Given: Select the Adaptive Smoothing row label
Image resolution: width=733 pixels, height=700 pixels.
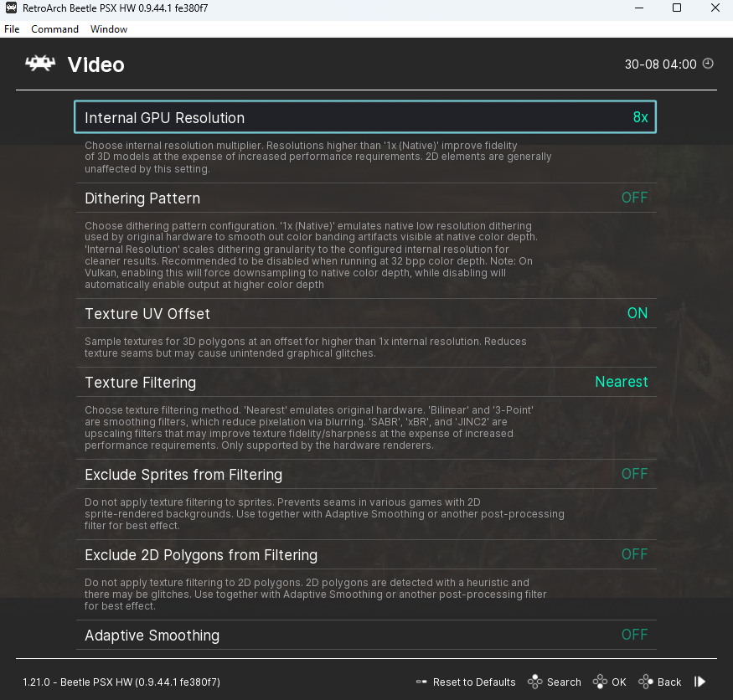Looking at the screenshot, I should click(x=152, y=636).
